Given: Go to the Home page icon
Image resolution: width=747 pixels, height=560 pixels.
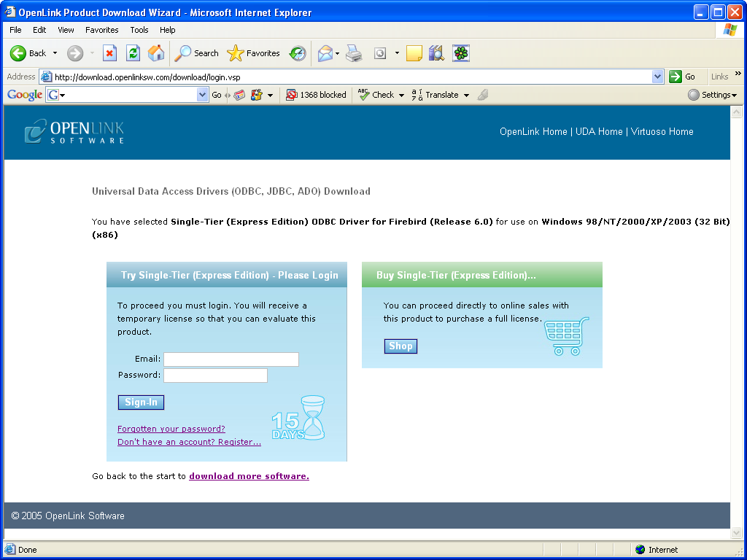Looking at the screenshot, I should click(156, 53).
